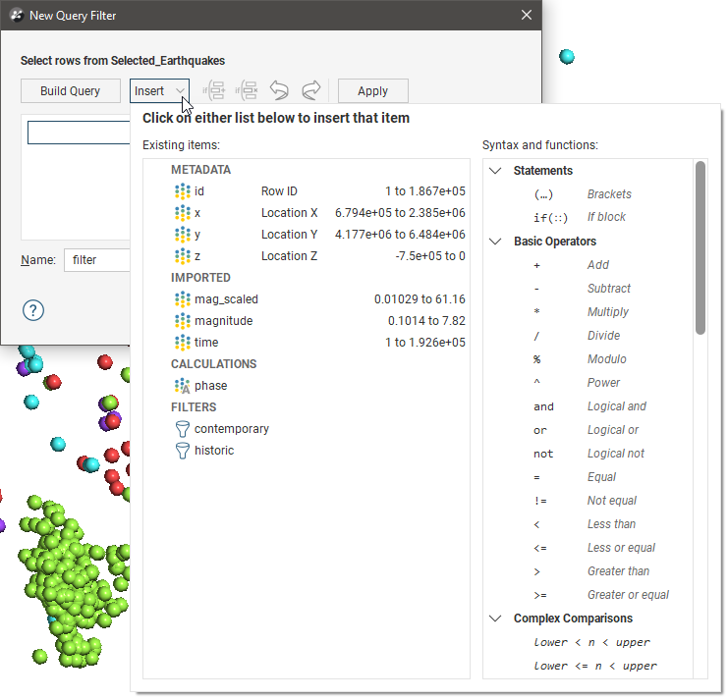
Task: Click the undo arrow icon
Action: click(x=279, y=91)
